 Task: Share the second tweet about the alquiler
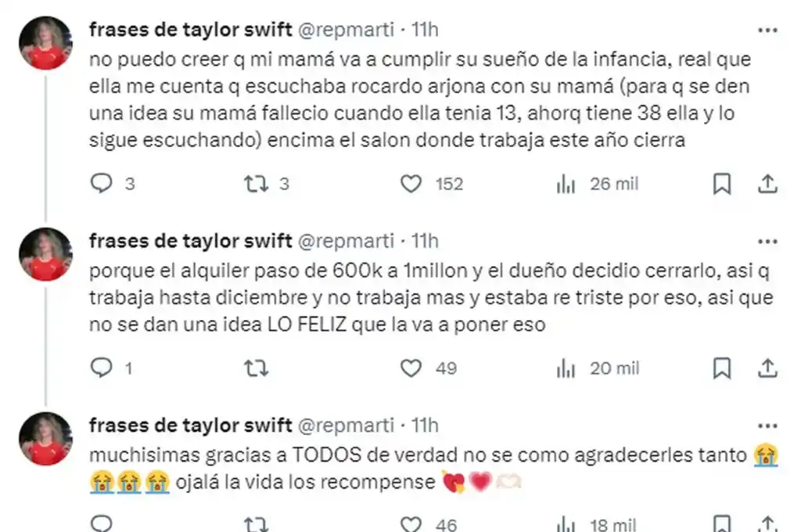point(768,368)
